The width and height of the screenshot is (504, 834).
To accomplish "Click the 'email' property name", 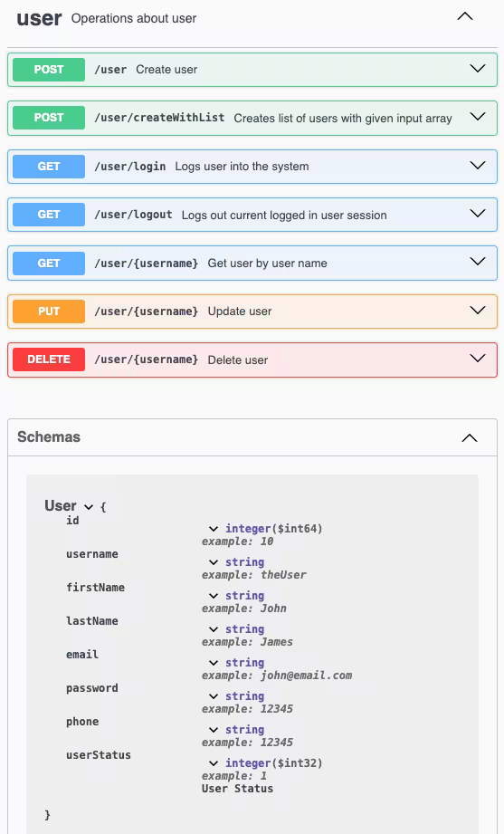I will click(82, 655).
